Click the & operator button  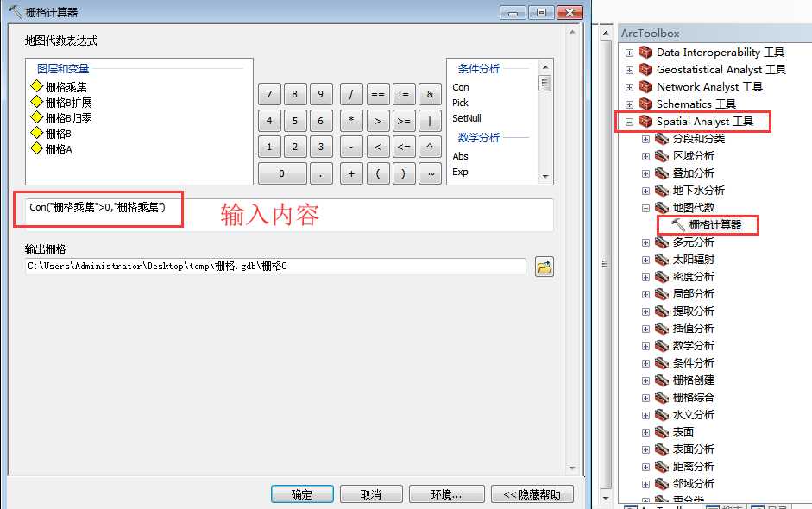tap(430, 94)
